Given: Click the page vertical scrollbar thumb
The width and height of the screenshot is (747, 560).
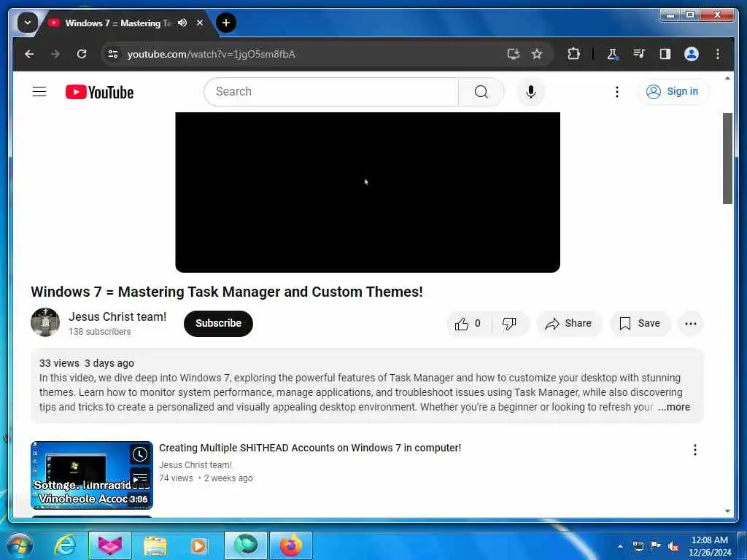Looking at the screenshot, I should (727, 158).
